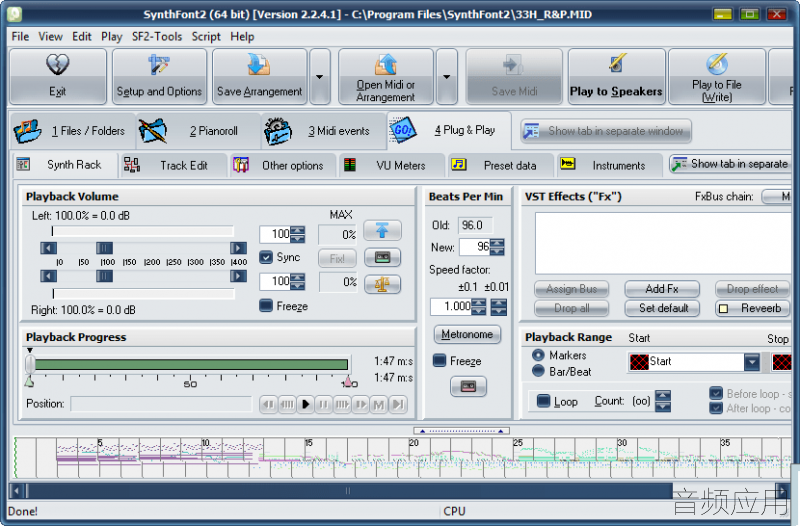Click right volume slider left arrow
Screen dimensions: 800x526
pyautogui.click(x=48, y=277)
